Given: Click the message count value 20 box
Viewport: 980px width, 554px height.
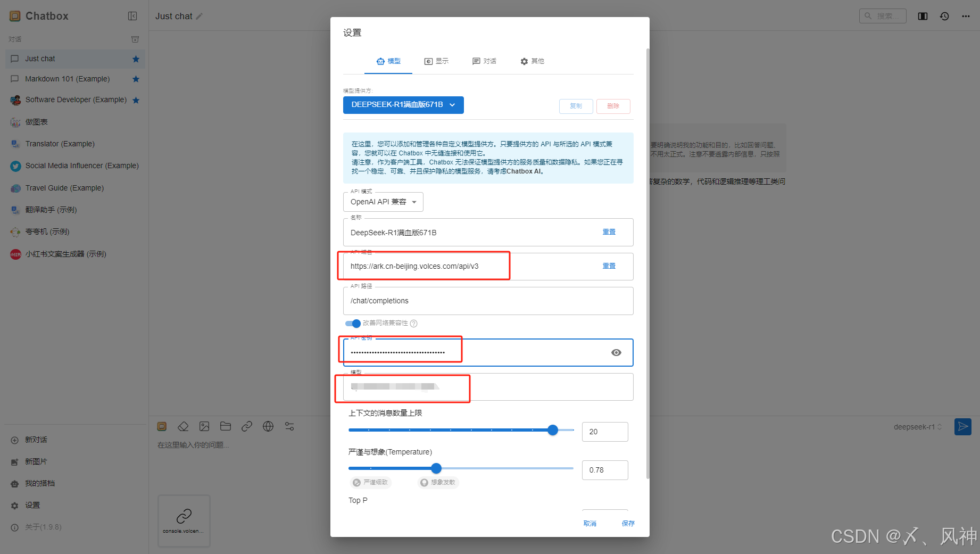Looking at the screenshot, I should [605, 432].
